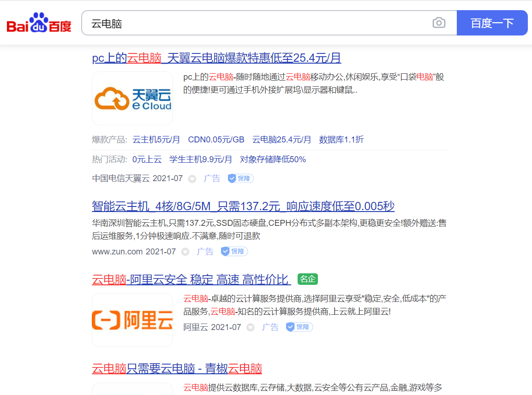
Task: Open the 云主机5元/月 product link
Action: point(156,140)
